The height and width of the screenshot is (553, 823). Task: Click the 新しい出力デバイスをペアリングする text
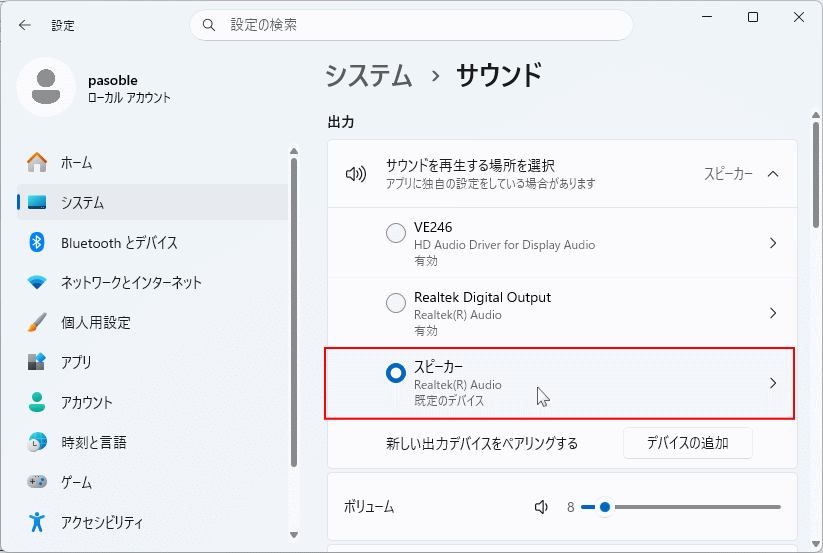click(482, 443)
